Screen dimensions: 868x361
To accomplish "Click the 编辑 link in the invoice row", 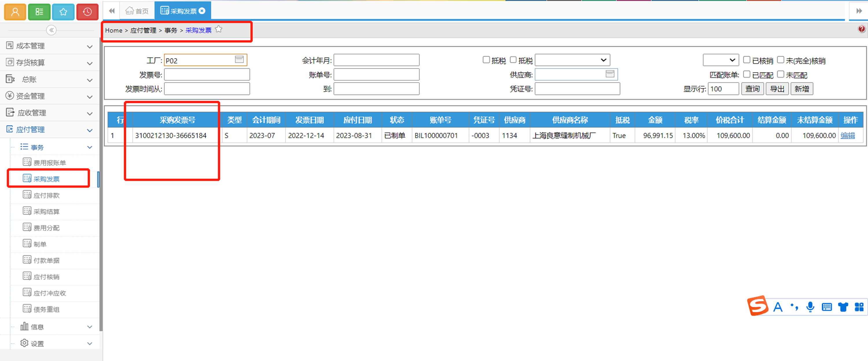I will [x=848, y=135].
